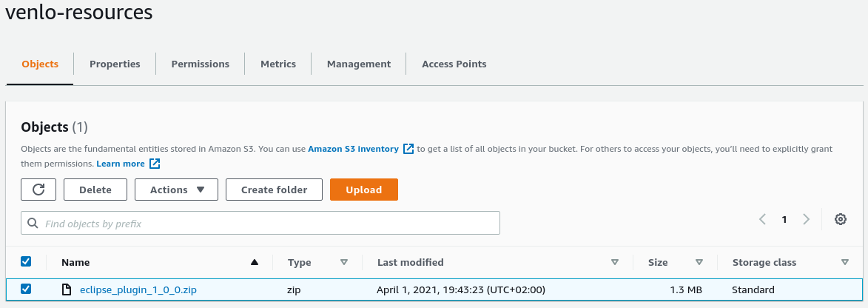Open the eclipse_plugin_1_0_0.zip object link
The image size is (868, 308).
click(138, 289)
